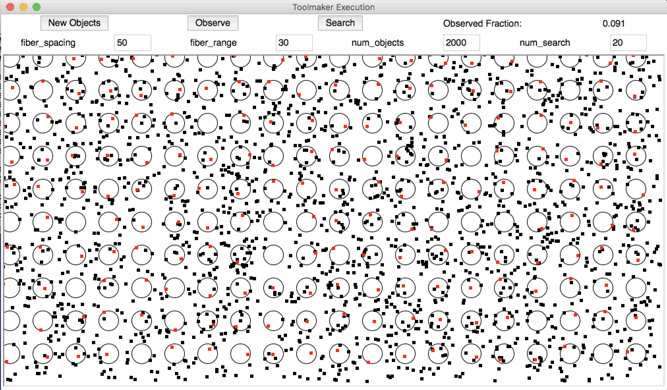Click the fiber_range text label

click(214, 43)
